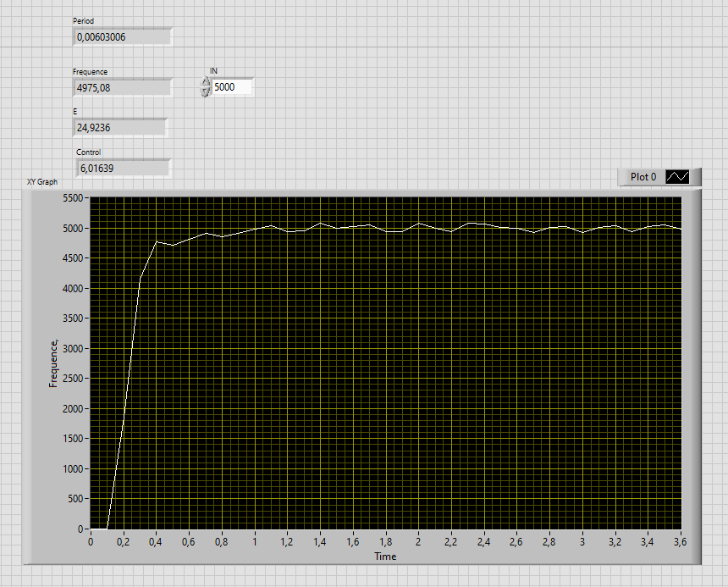Click Y-axis tick label 2500

[x=73, y=379]
